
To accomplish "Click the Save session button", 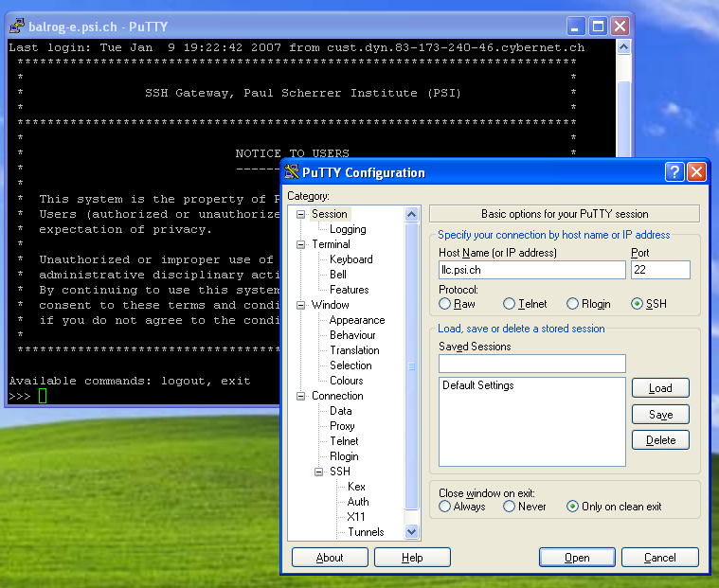I will tap(660, 415).
